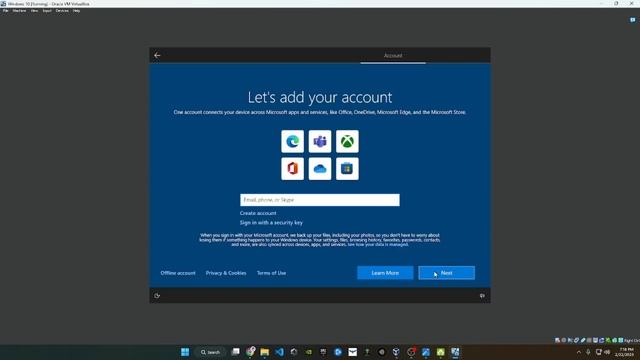Go back with the setup back arrow

tap(157, 55)
